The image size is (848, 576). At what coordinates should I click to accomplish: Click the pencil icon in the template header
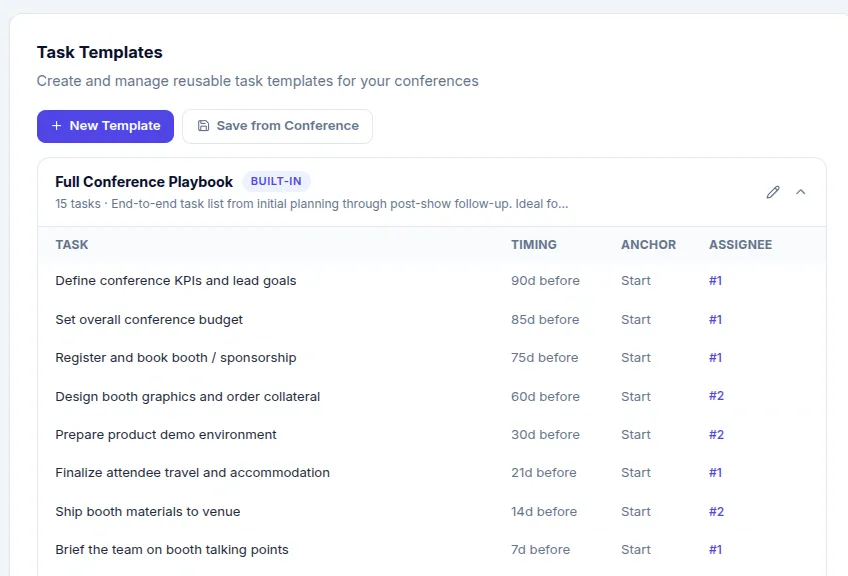click(x=772, y=191)
